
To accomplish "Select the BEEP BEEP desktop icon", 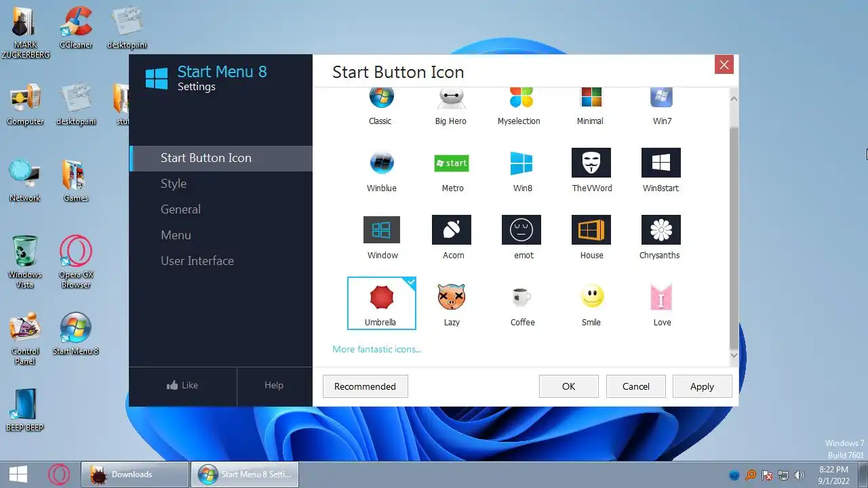I will coord(25,410).
